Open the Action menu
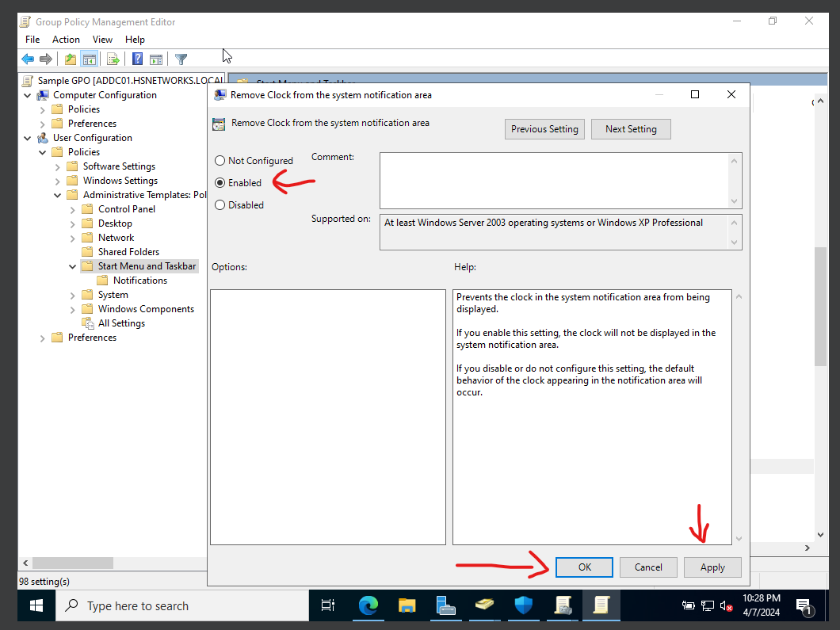Image resolution: width=840 pixels, height=630 pixels. [x=66, y=39]
